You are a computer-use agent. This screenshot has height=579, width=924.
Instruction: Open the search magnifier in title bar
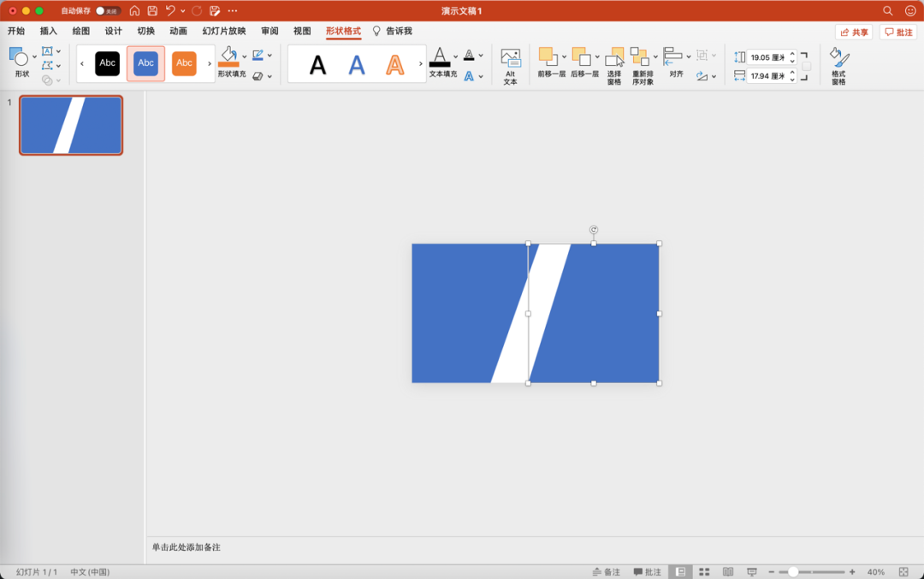[x=887, y=10]
